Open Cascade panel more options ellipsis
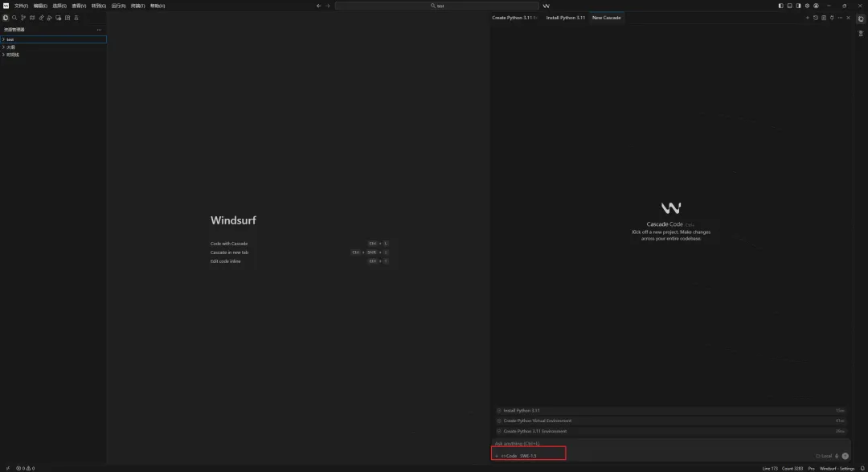 click(x=840, y=18)
